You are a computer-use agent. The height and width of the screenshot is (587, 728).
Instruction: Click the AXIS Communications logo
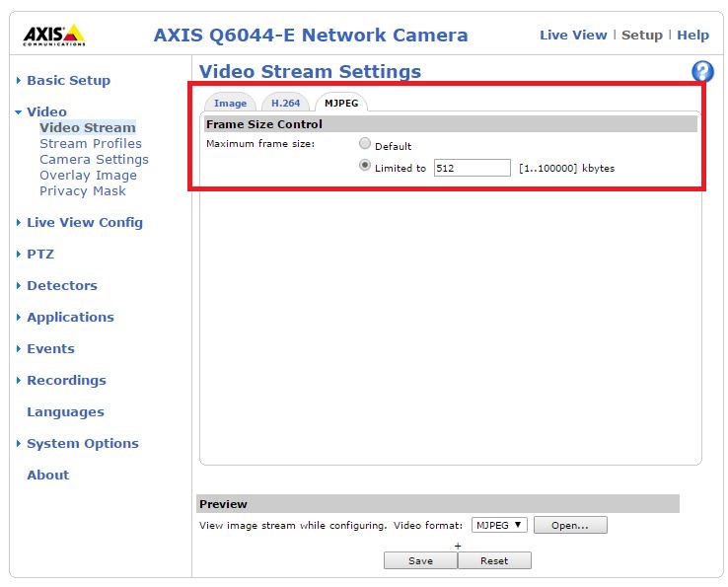54,35
